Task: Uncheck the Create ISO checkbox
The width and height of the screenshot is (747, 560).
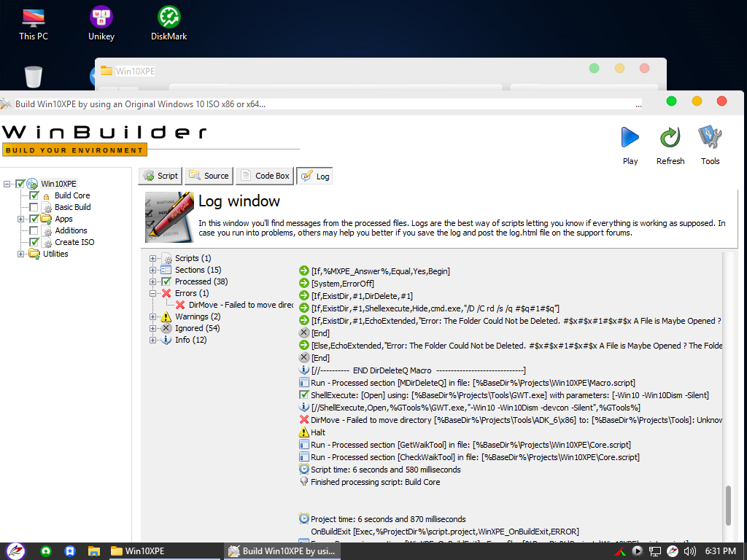Action: [34, 242]
